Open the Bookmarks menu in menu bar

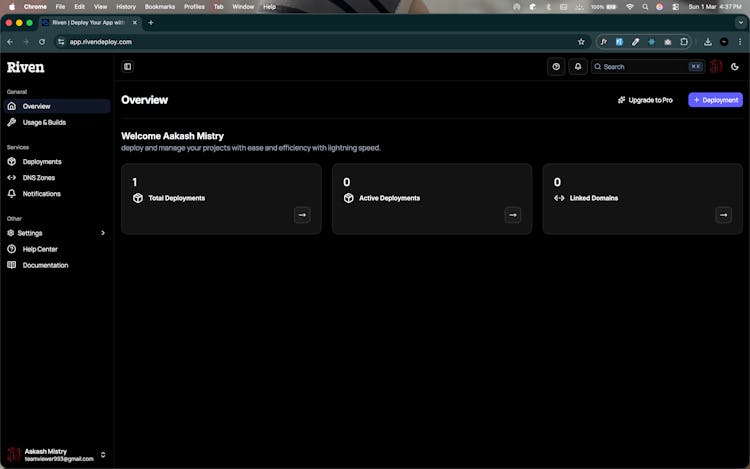[160, 6]
